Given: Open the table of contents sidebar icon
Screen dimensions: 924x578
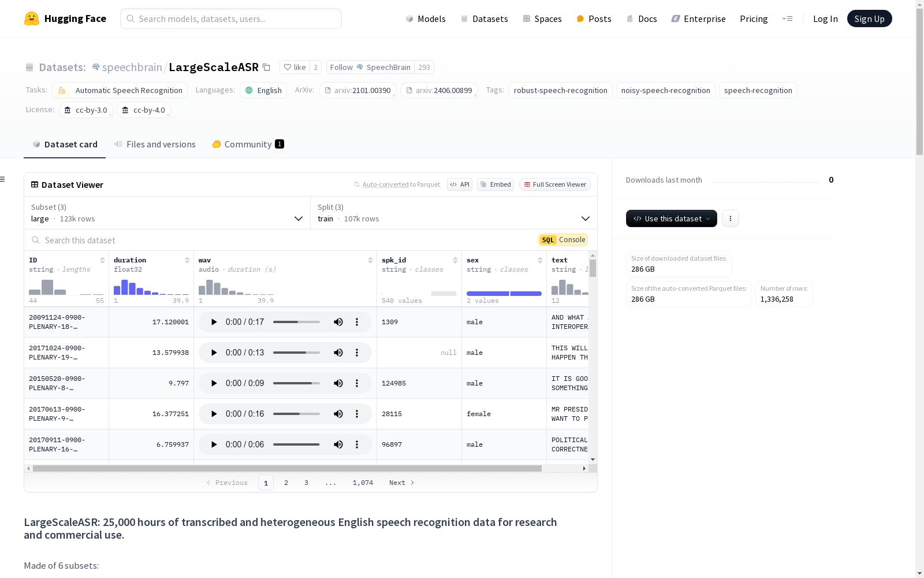Looking at the screenshot, I should 3,179.
